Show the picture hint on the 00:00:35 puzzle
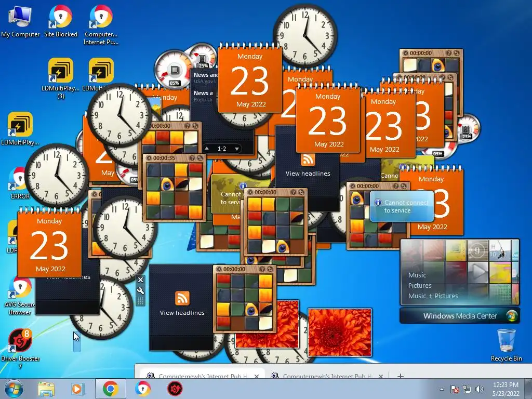Viewport: 532px width, 399px height. tap(192, 158)
